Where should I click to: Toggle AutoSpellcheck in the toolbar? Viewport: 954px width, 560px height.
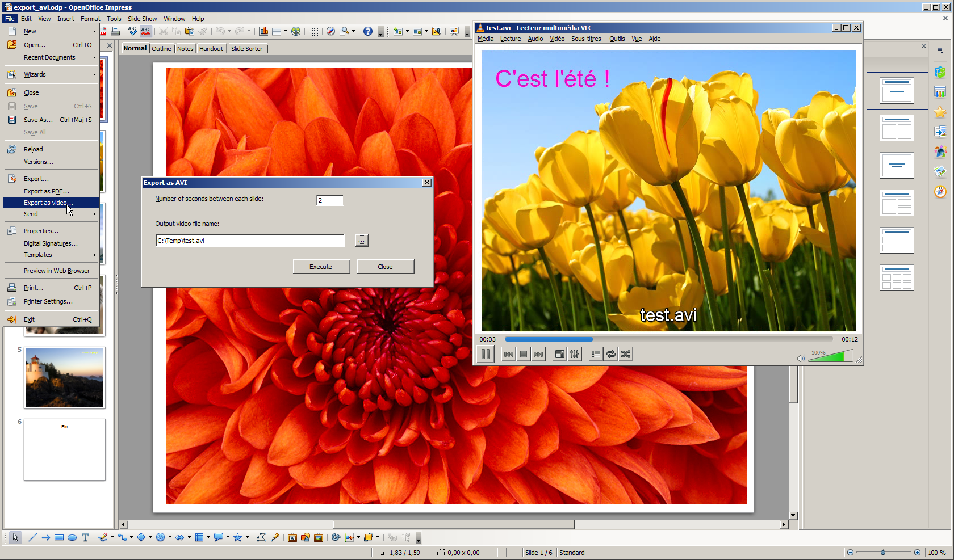[x=146, y=31]
